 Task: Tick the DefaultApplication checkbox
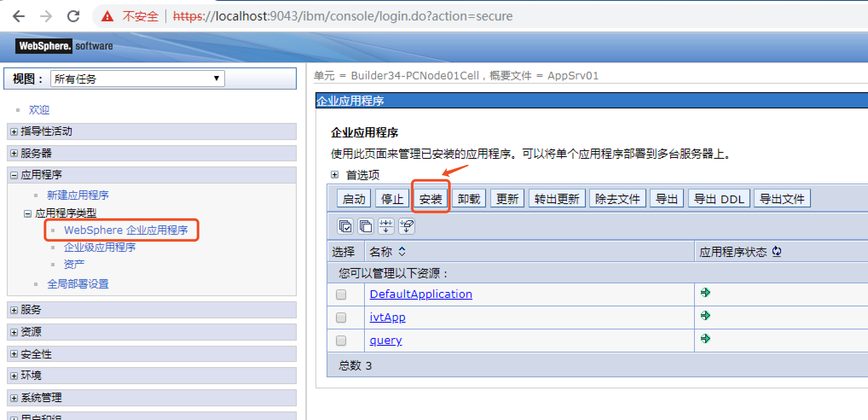(x=341, y=295)
